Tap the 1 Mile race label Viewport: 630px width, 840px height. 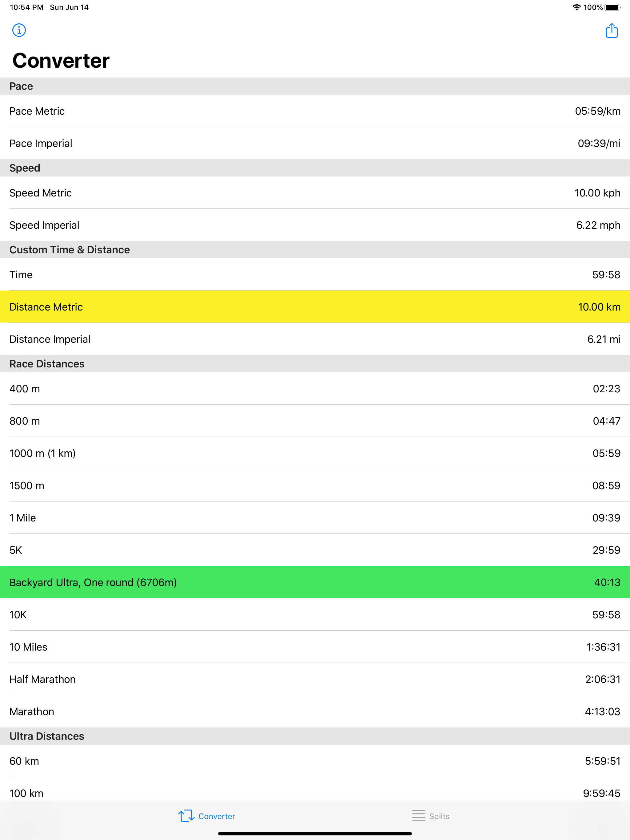point(22,517)
